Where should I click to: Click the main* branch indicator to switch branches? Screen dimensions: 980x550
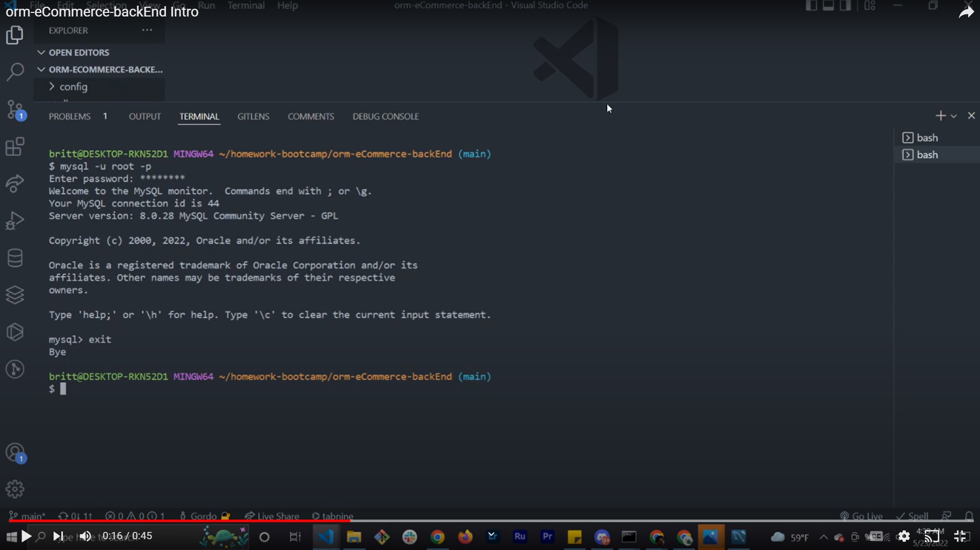(27, 516)
